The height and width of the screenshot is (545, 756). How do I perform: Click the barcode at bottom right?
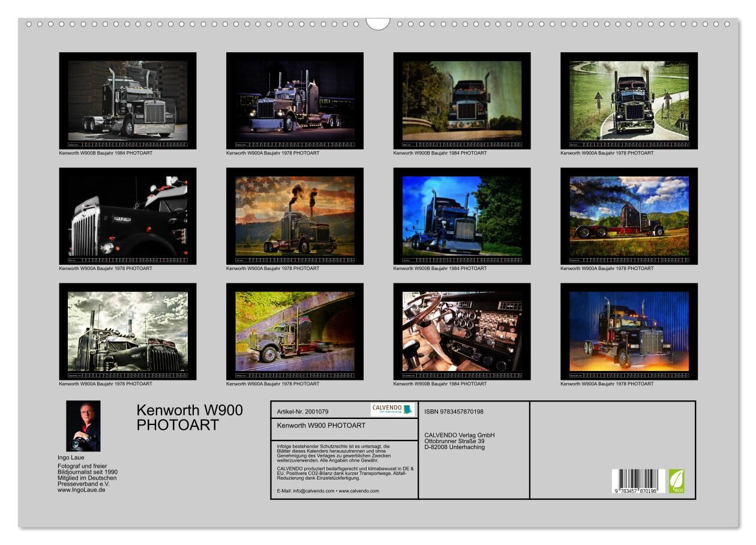coord(638,481)
